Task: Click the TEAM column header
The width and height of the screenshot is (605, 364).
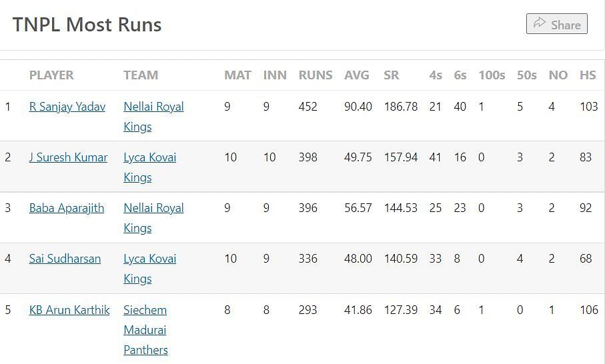Action: tap(141, 75)
